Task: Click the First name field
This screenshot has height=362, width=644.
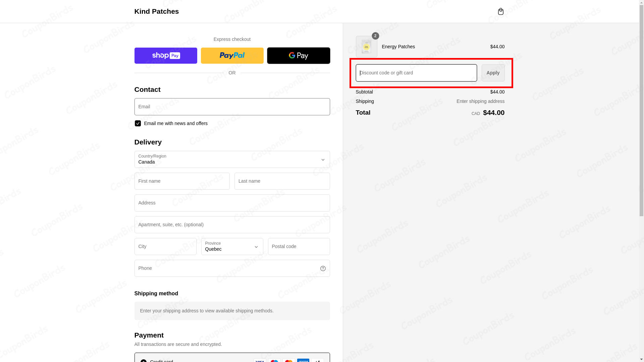Action: point(182,181)
